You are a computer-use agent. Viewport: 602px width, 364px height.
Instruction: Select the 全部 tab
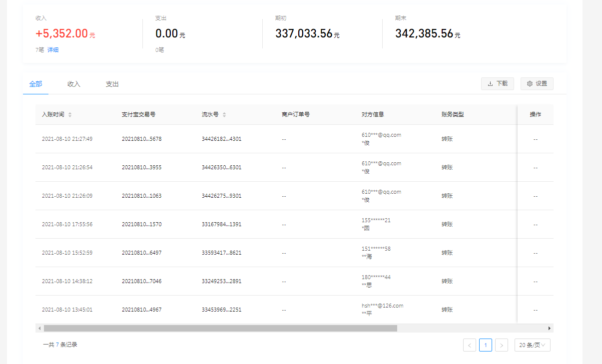tap(35, 84)
